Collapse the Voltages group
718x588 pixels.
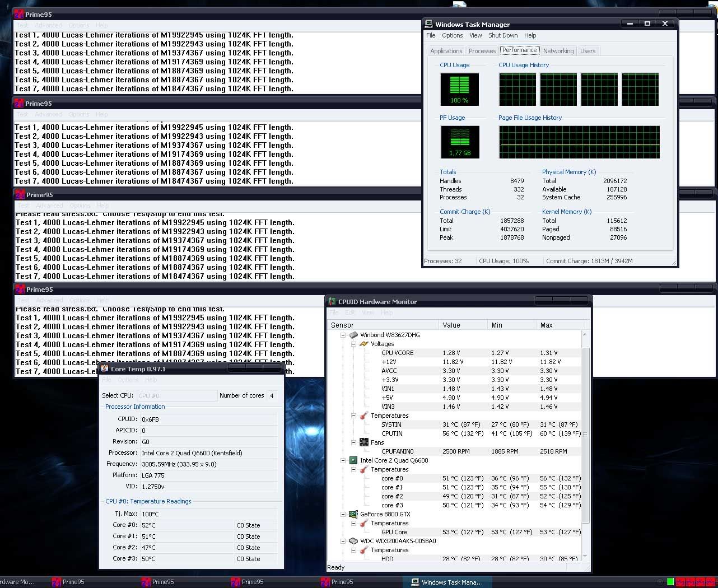pyautogui.click(x=353, y=344)
